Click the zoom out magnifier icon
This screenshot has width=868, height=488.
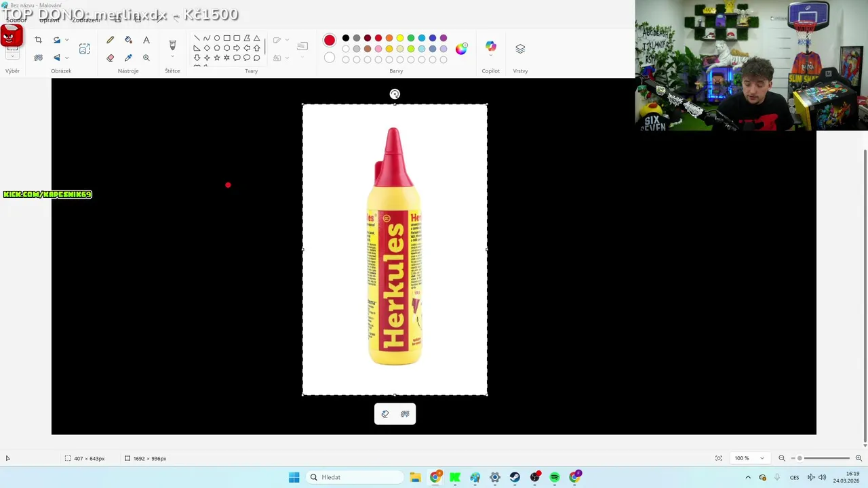(x=782, y=458)
